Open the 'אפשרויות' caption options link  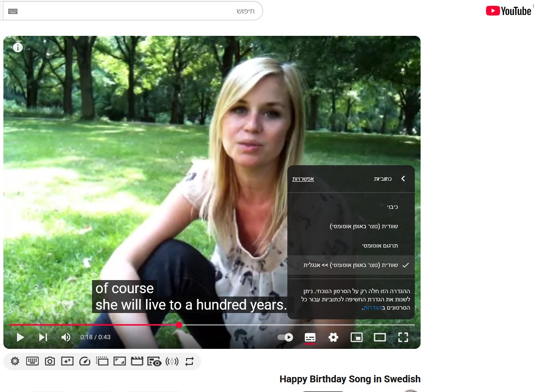[x=303, y=179]
